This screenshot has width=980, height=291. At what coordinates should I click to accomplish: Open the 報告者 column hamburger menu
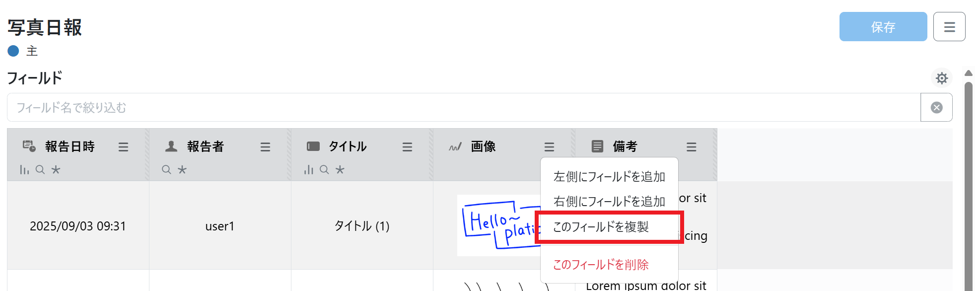click(x=265, y=147)
